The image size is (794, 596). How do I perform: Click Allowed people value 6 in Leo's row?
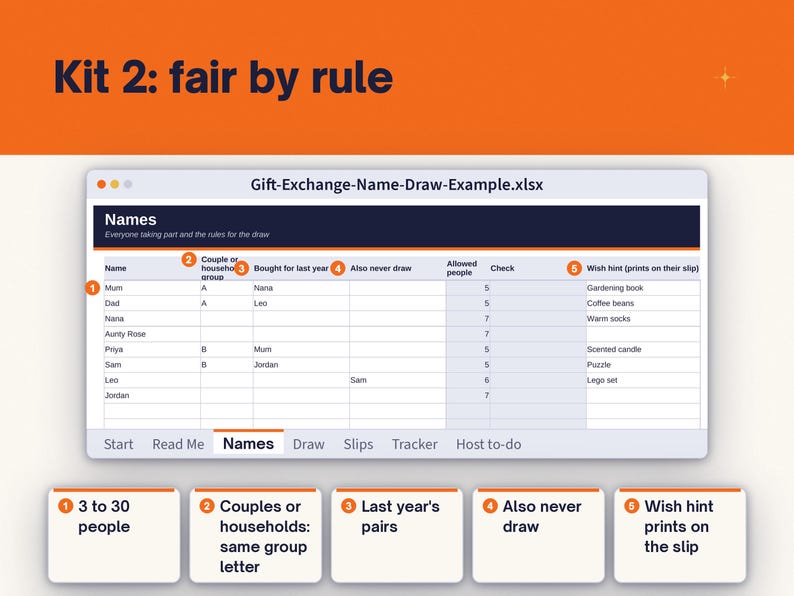468,380
